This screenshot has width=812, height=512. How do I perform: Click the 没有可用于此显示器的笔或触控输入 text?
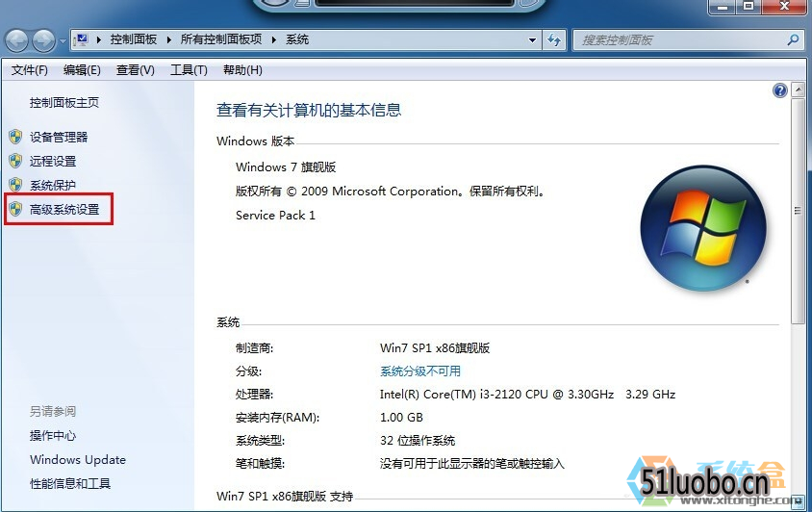471,463
